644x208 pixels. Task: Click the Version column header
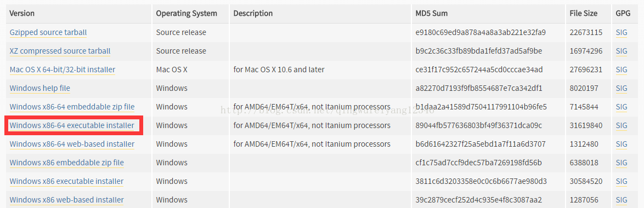tap(22, 14)
